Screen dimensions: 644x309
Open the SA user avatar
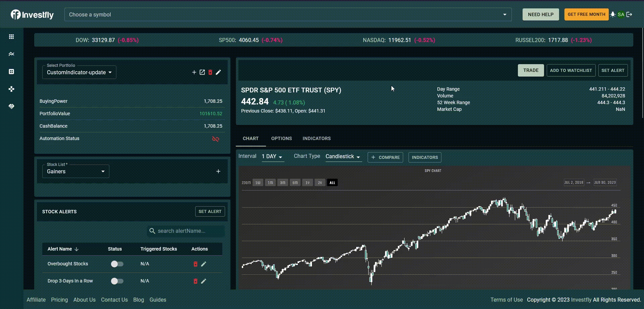(621, 14)
